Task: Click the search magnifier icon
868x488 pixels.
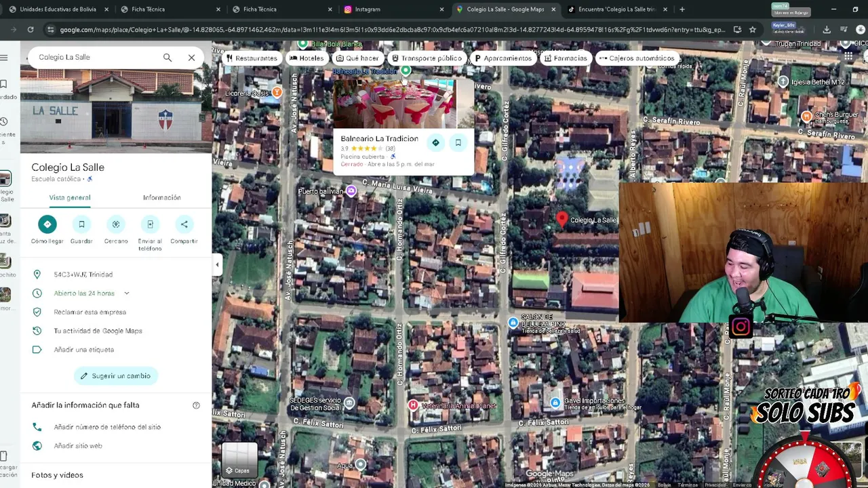Action: pos(167,58)
